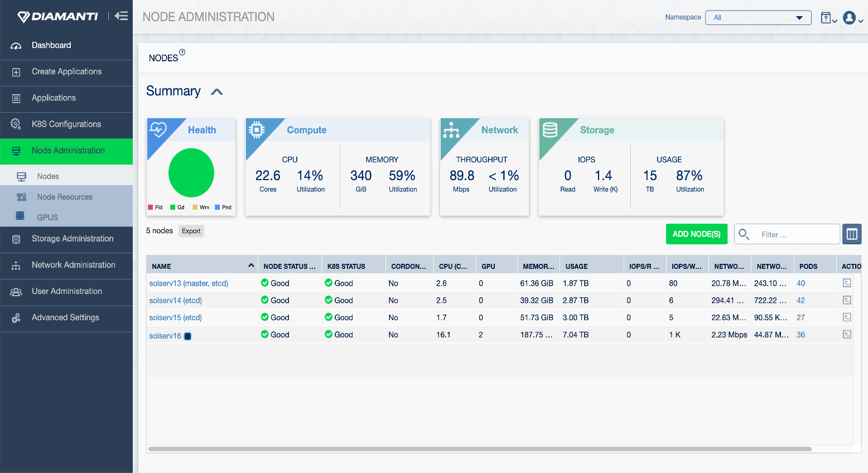
Task: Select Node Resources submenu item
Action: [65, 197]
